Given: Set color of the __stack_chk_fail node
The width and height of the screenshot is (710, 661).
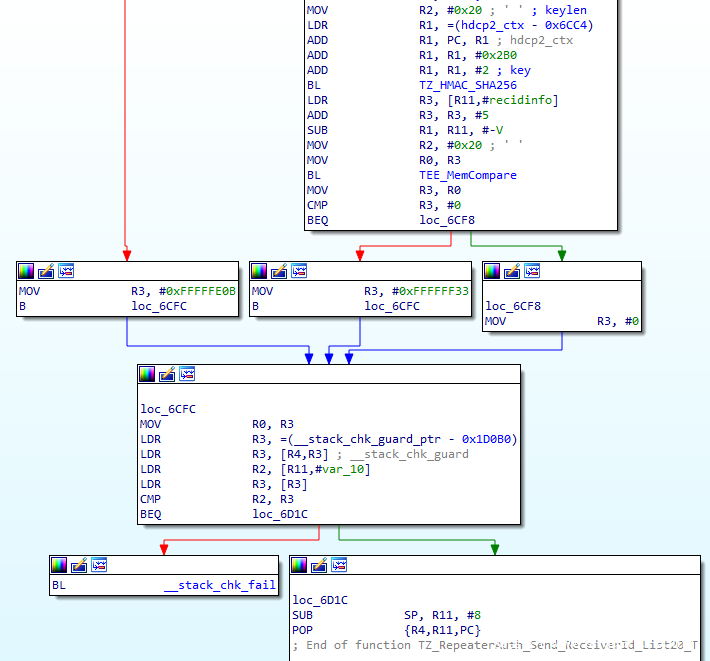Looking at the screenshot, I should click(59, 565).
